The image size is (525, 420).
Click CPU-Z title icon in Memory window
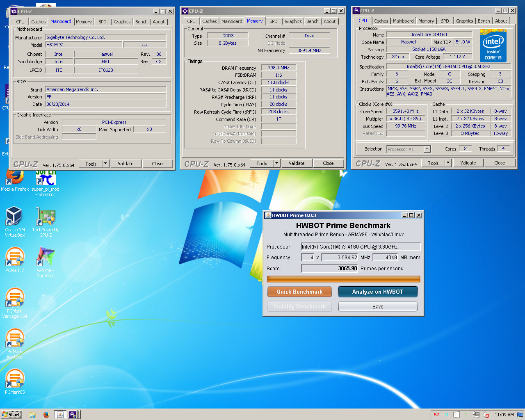pyautogui.click(x=185, y=11)
